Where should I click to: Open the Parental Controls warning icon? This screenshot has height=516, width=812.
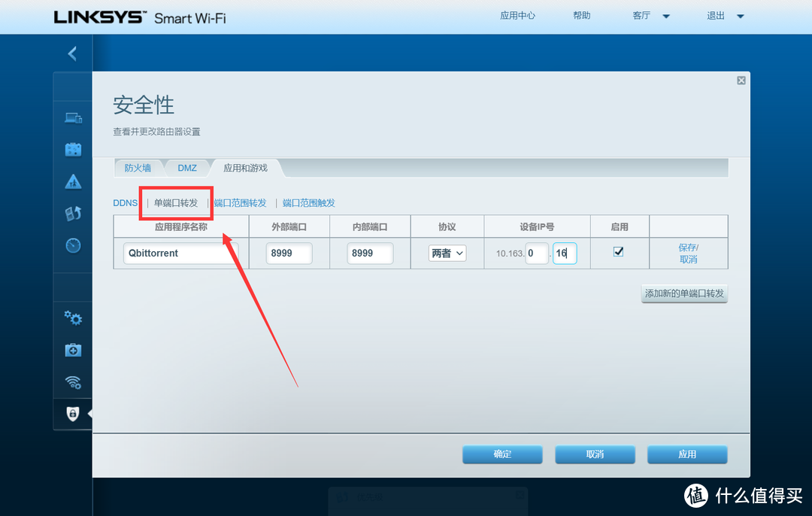coord(73,182)
